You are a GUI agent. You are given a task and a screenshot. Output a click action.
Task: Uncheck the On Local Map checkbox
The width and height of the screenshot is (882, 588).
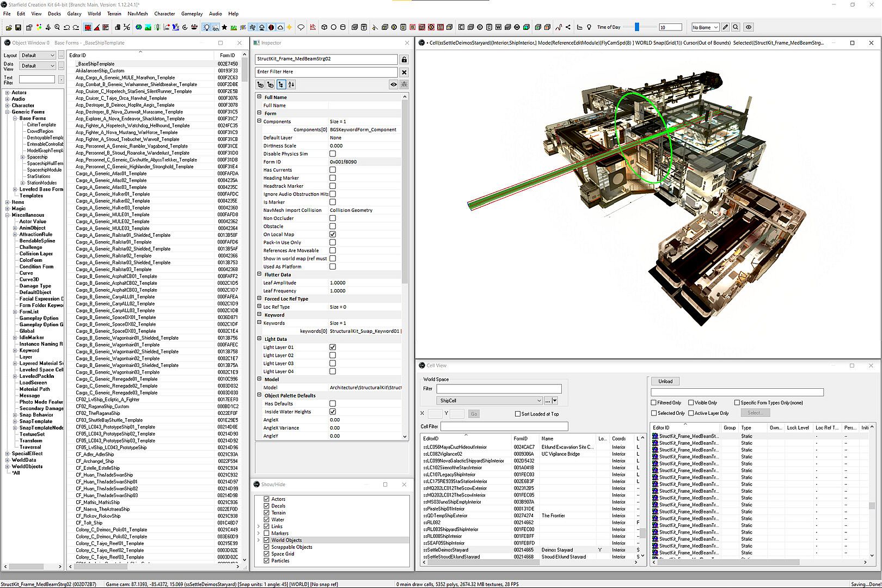pos(333,235)
